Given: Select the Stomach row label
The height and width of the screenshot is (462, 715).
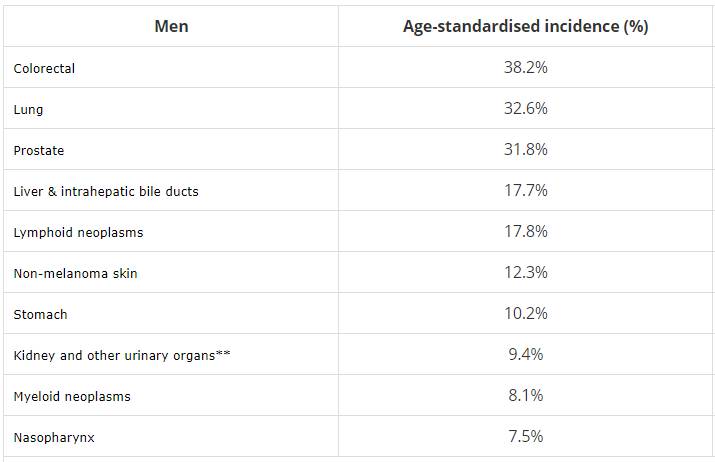Looking at the screenshot, I should coord(41,314).
